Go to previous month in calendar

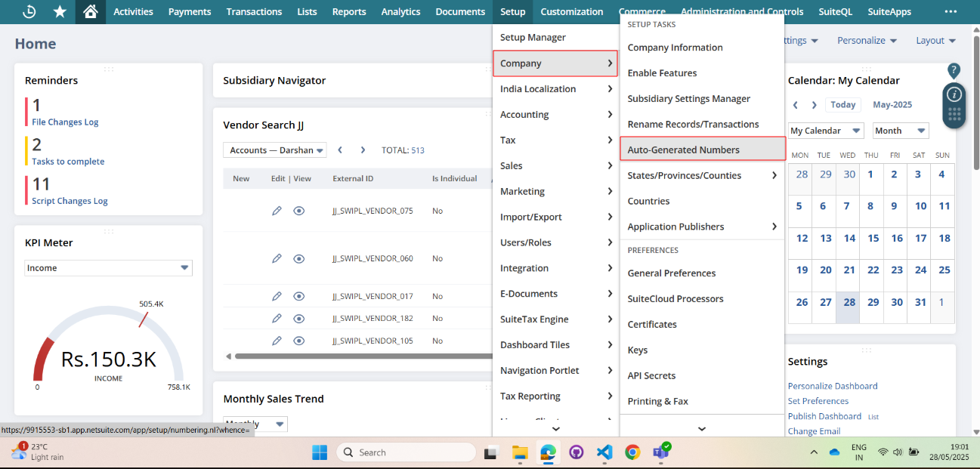click(796, 106)
